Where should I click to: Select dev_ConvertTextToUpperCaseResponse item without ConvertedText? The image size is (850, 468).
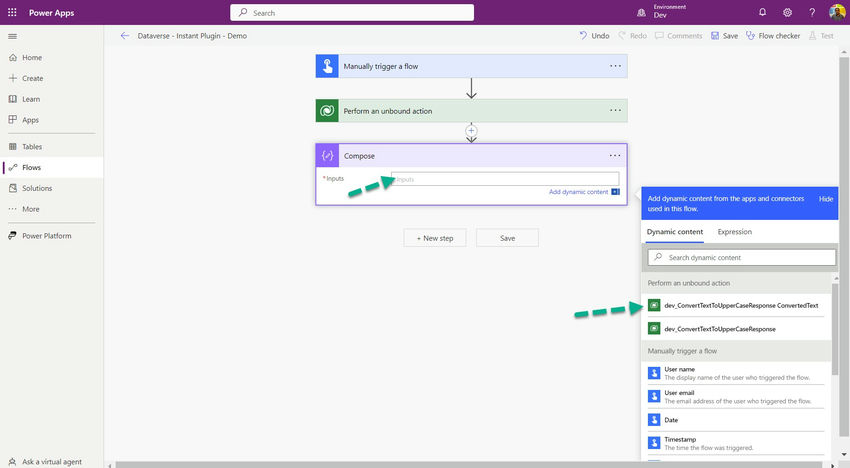tap(736, 329)
